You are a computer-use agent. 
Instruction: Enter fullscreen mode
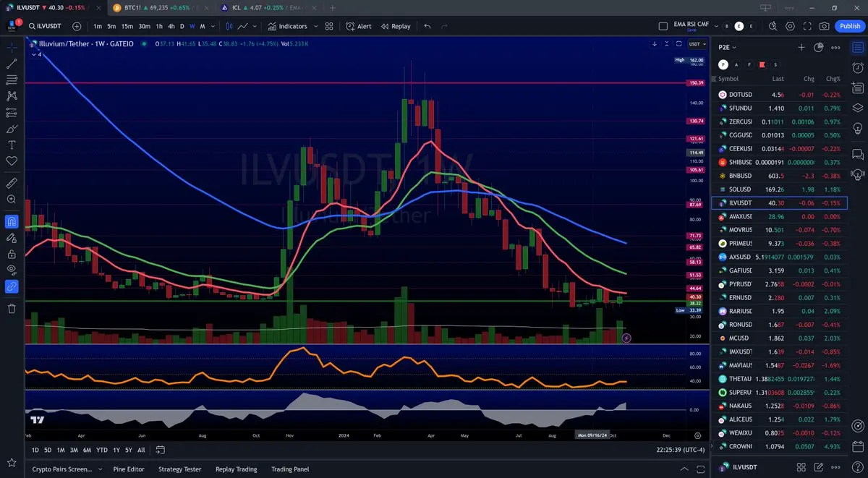pos(807,26)
